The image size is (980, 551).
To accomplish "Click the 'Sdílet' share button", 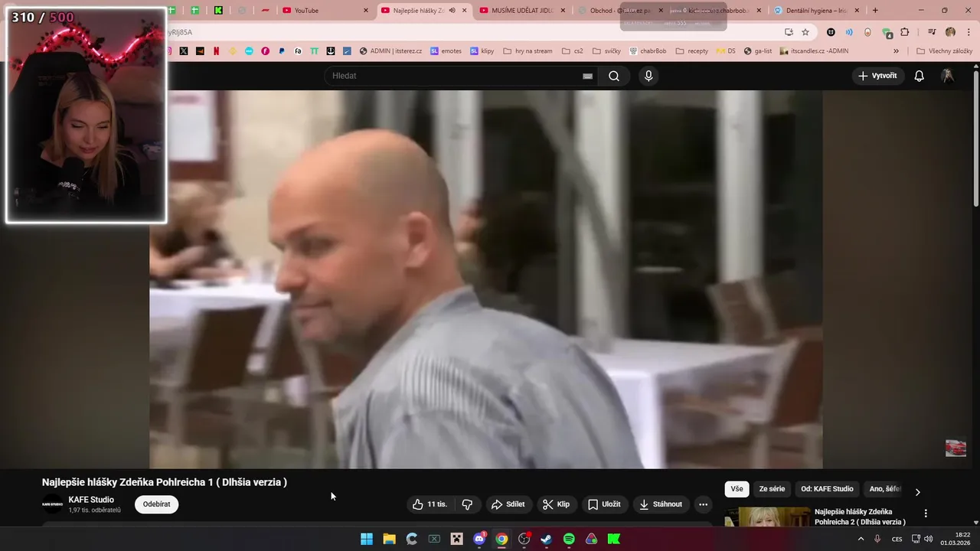I will pos(508,504).
